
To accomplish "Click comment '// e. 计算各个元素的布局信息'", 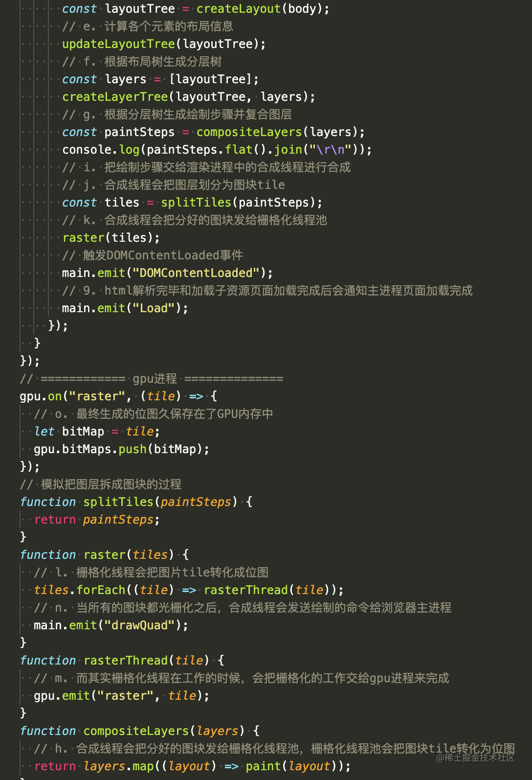I will [x=148, y=26].
